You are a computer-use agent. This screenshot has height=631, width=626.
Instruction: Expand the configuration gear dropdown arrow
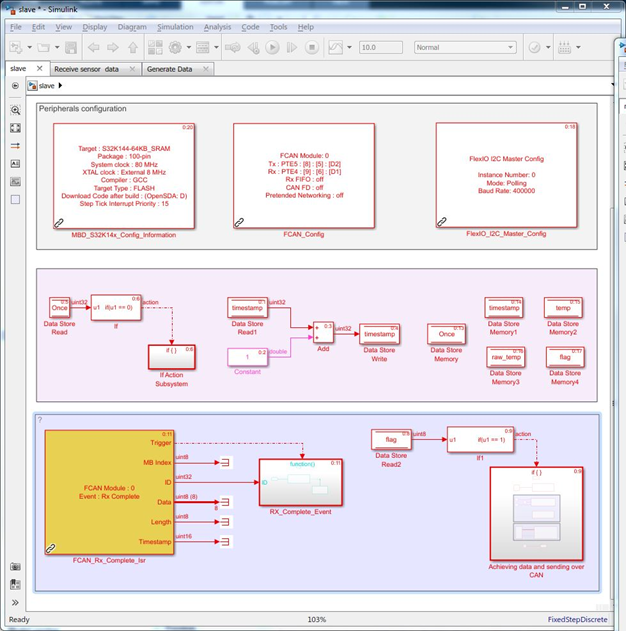(188, 47)
